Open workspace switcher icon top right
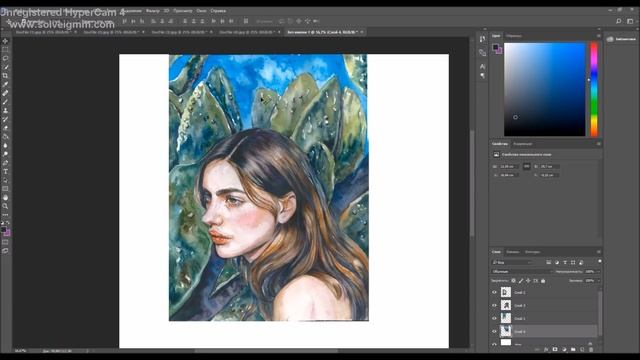The width and height of the screenshot is (640, 360). pos(630,21)
